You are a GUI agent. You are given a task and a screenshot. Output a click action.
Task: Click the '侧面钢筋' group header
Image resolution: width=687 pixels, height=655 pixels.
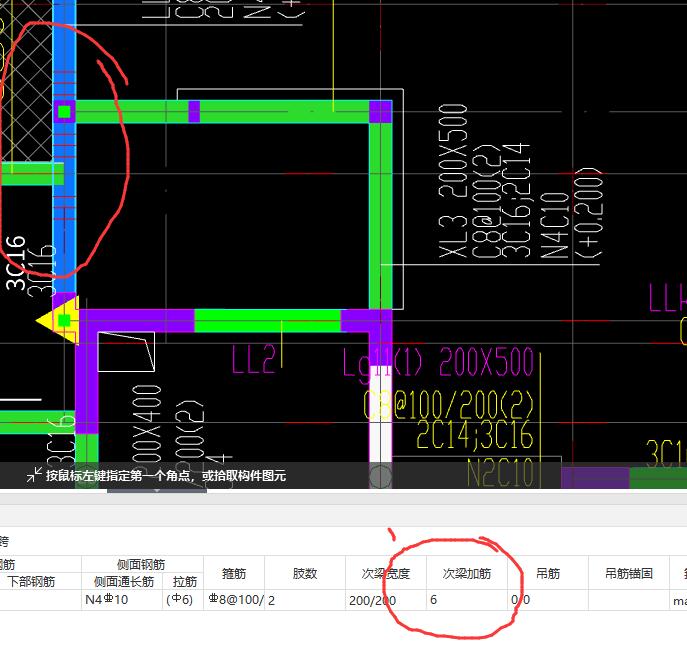(x=141, y=564)
